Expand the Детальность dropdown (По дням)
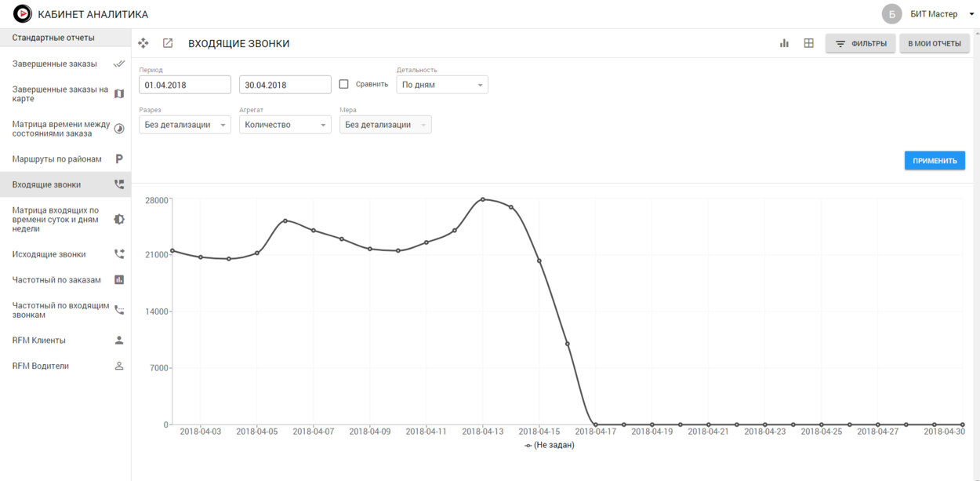Viewport: 980px width, 481px height. click(x=441, y=85)
